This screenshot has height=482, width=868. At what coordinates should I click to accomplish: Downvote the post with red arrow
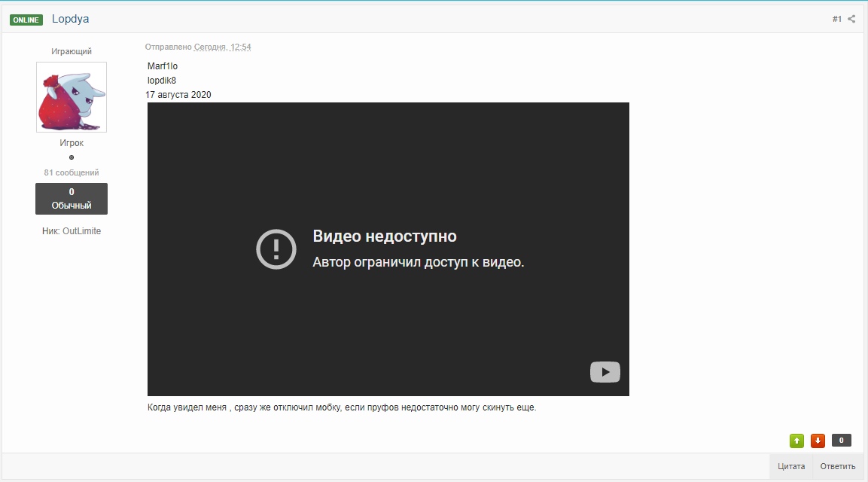[x=818, y=441]
